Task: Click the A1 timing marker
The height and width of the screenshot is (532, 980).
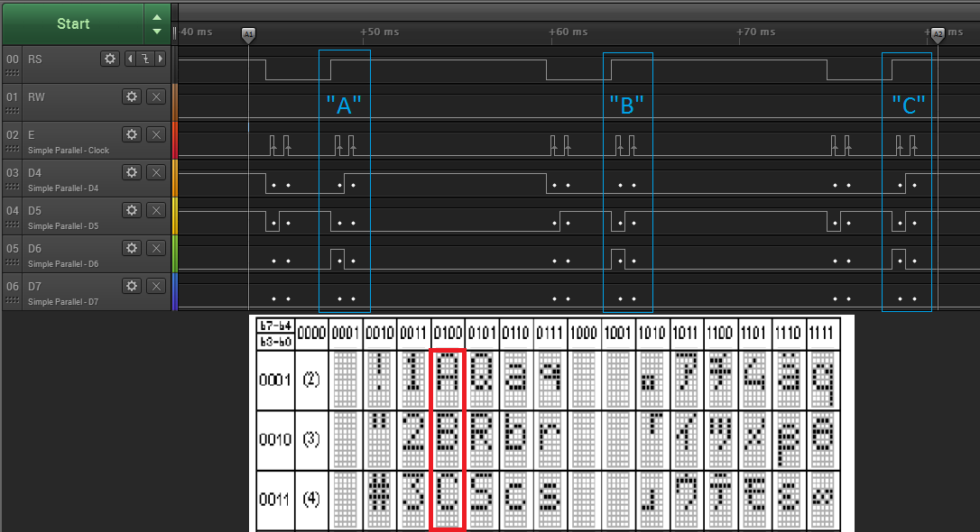Action: click(x=248, y=35)
